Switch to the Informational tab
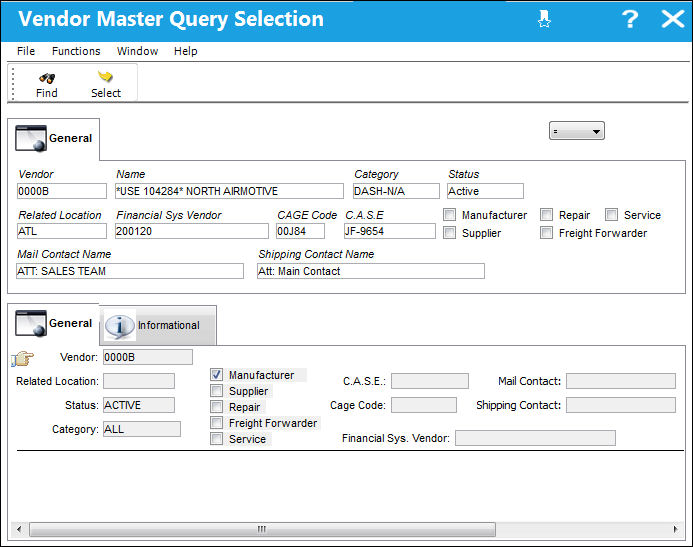The width and height of the screenshot is (693, 547). [158, 326]
